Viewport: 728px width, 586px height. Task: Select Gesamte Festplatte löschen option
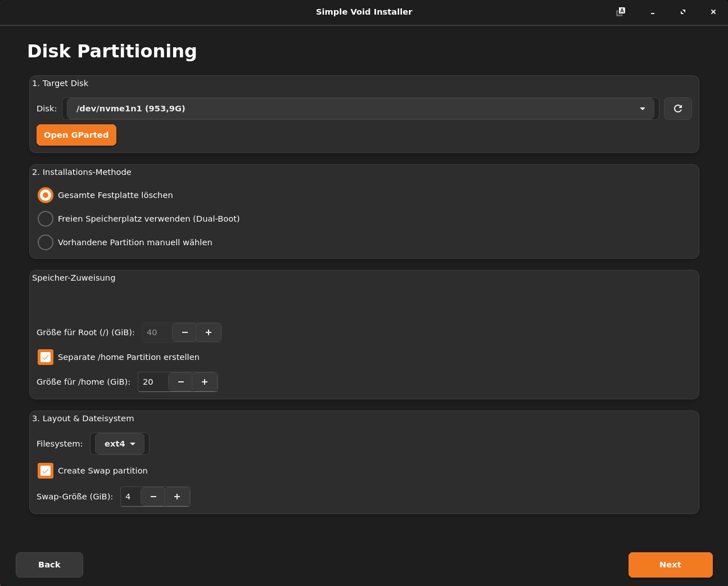pyautogui.click(x=46, y=195)
